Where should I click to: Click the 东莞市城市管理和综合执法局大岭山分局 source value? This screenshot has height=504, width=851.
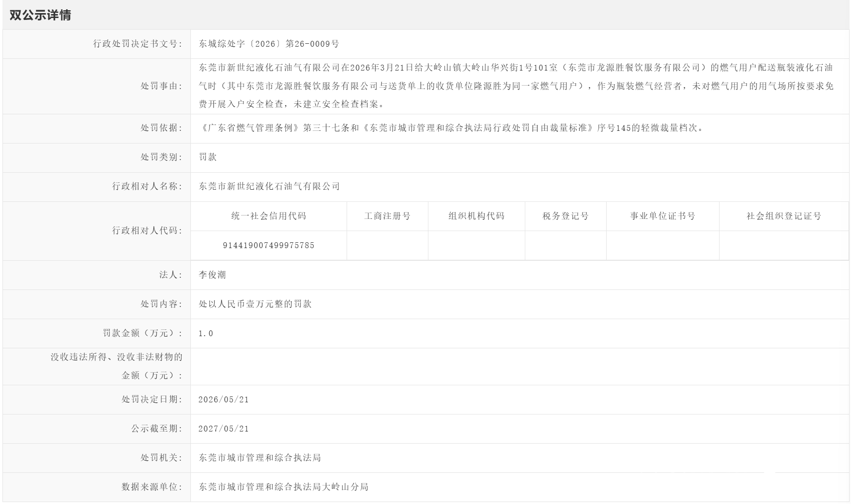tap(283, 487)
